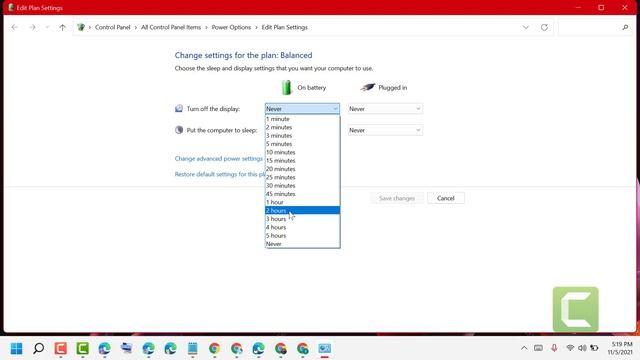Choose 5 minutes from the list
The image size is (640, 360).
pos(302,144)
